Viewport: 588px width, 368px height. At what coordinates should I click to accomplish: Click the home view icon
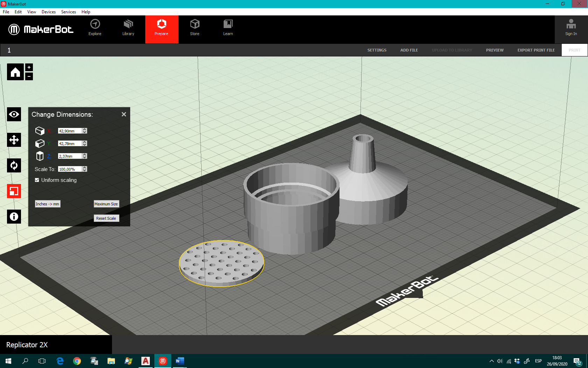click(x=15, y=72)
